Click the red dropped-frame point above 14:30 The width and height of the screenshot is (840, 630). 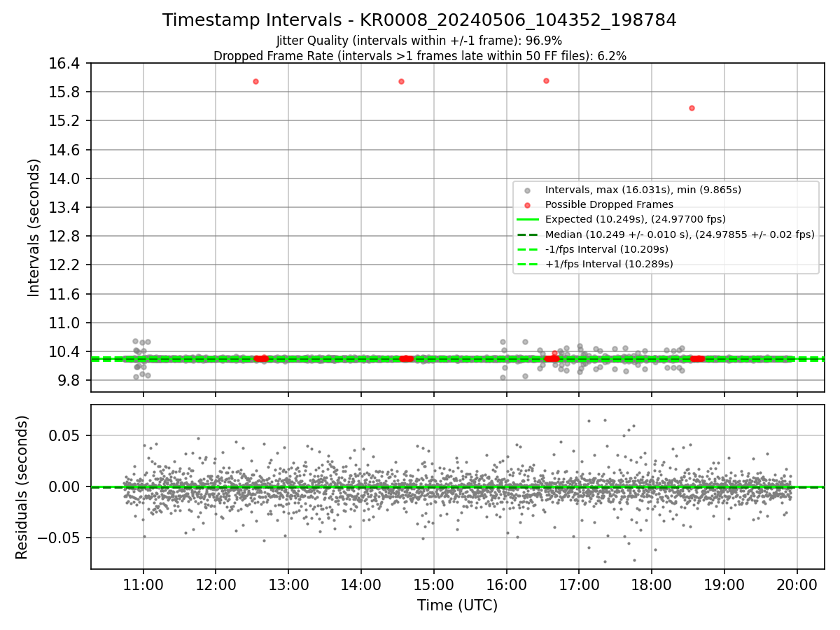401,81
